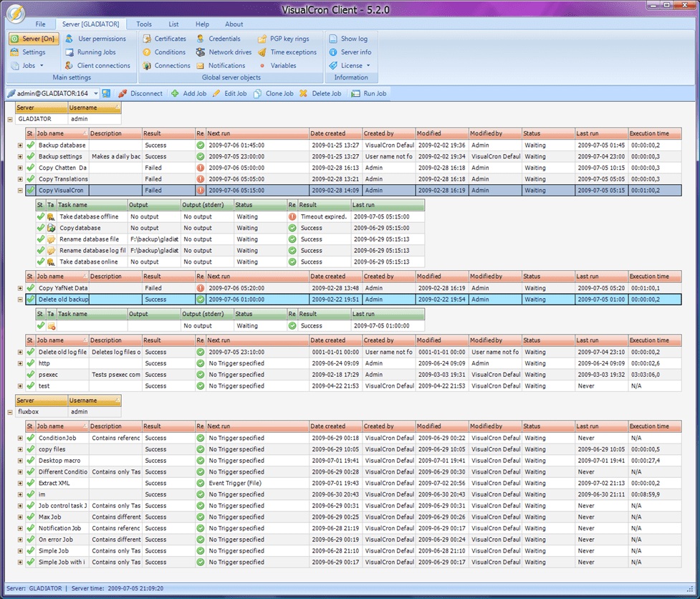This screenshot has width=700, height=599.
Task: Click the Network drives icon
Action: pos(201,52)
